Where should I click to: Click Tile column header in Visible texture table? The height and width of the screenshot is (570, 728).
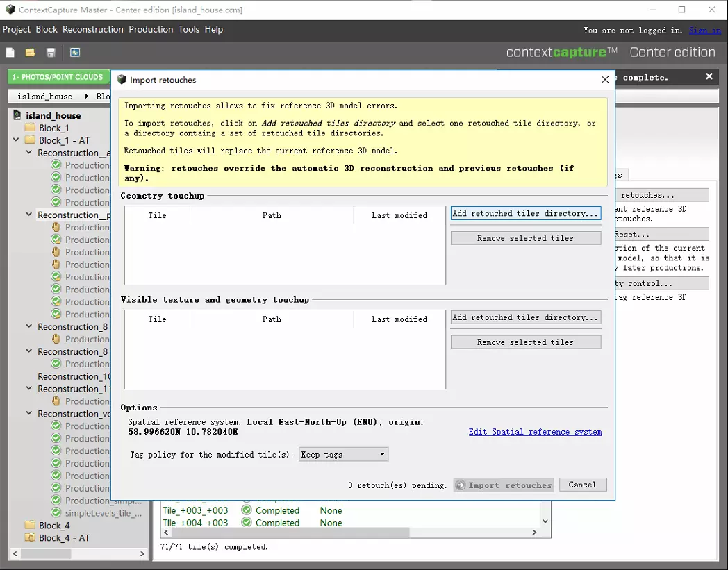pos(158,319)
